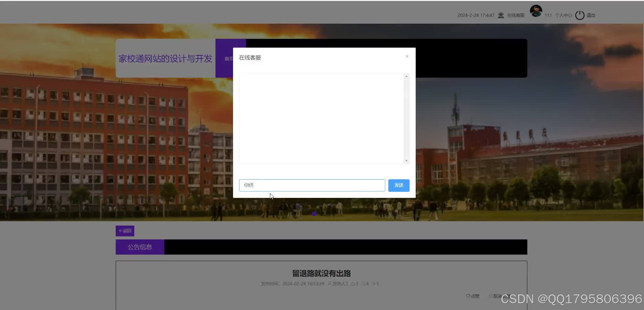Click the user avatar thumbnail in header
The width and height of the screenshot is (644, 310).
pyautogui.click(x=536, y=10)
